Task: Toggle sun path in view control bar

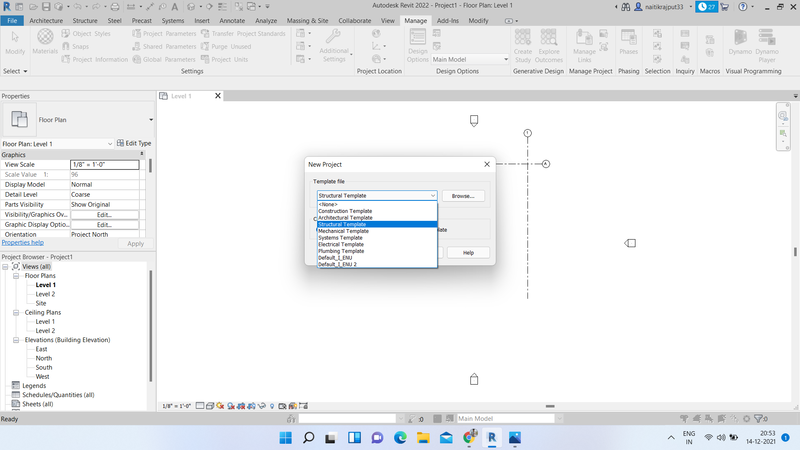Action: [220, 406]
